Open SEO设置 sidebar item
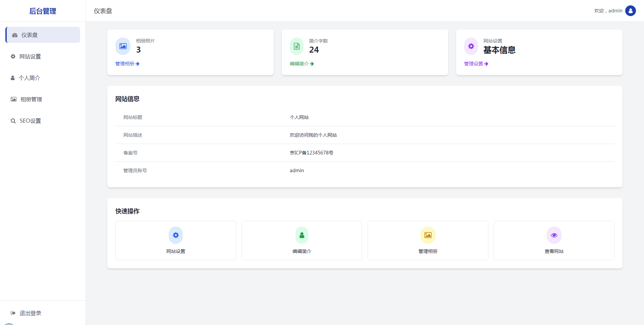This screenshot has width=644, height=325. 30,121
